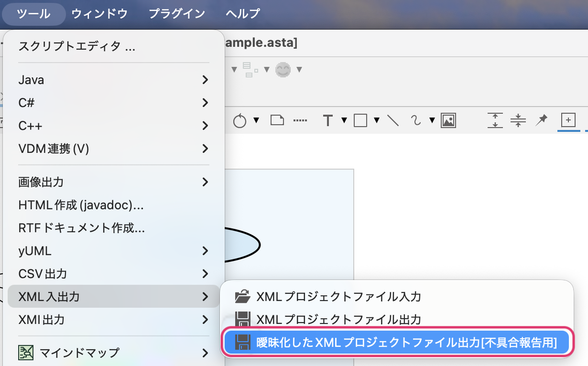Click the expand vertical space icon
588x366 pixels.
pos(495,120)
